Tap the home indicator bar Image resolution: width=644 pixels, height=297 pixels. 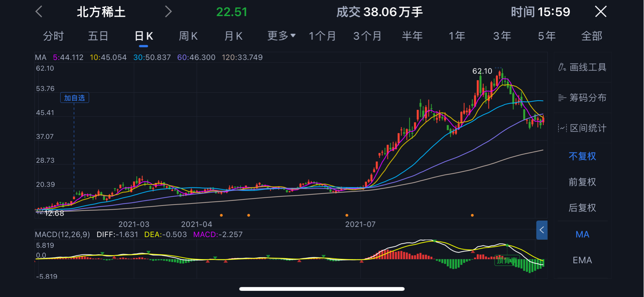click(x=322, y=289)
